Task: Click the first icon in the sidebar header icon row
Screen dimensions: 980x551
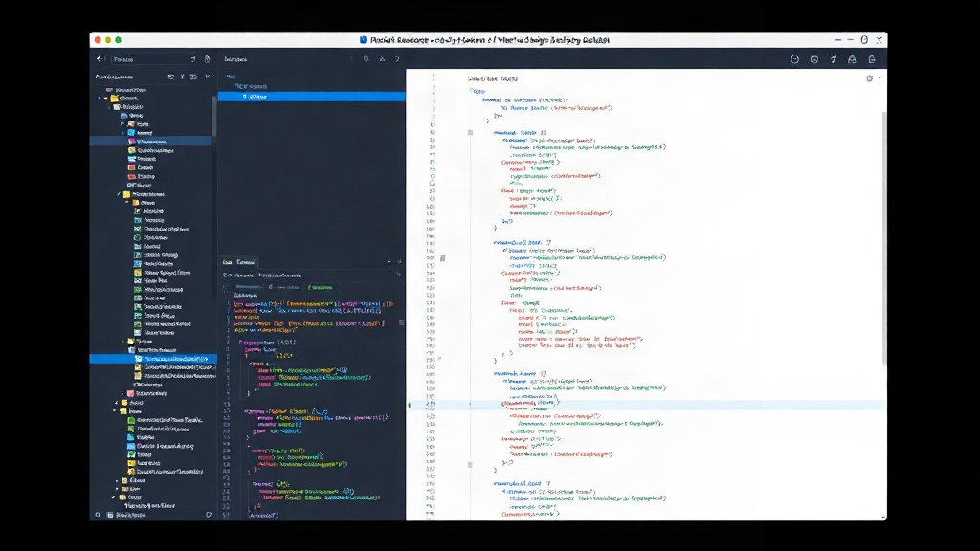Action: point(170,77)
